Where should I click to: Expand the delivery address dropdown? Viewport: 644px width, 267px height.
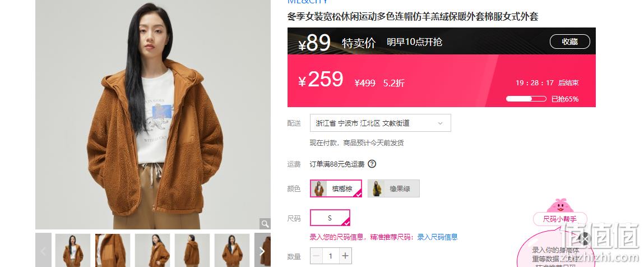(381, 123)
